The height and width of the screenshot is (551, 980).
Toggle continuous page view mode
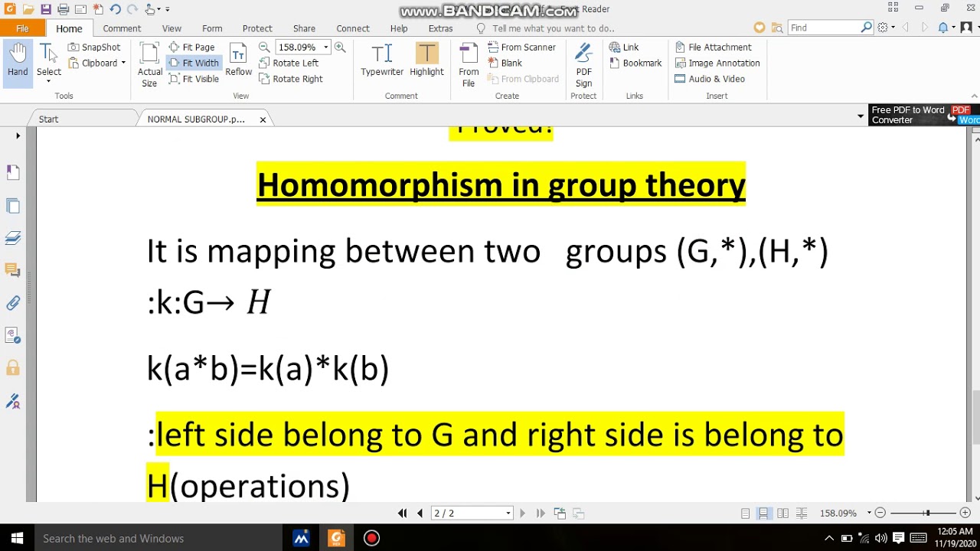(763, 514)
